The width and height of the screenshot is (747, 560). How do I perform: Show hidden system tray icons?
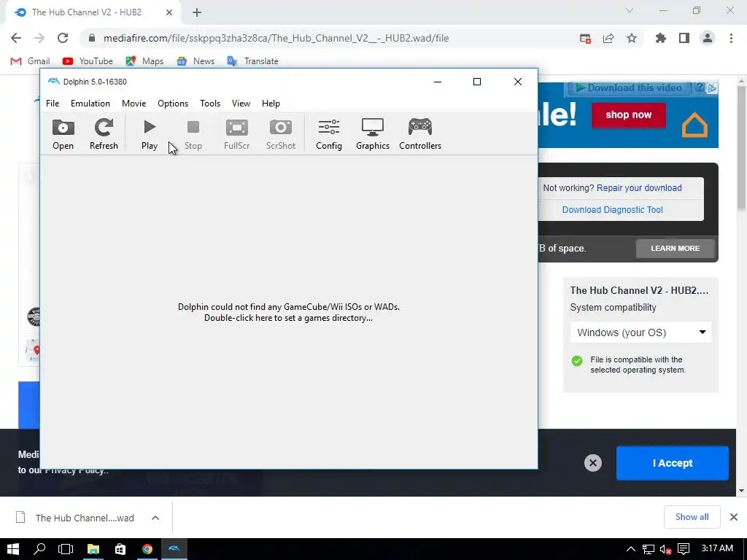tap(631, 550)
